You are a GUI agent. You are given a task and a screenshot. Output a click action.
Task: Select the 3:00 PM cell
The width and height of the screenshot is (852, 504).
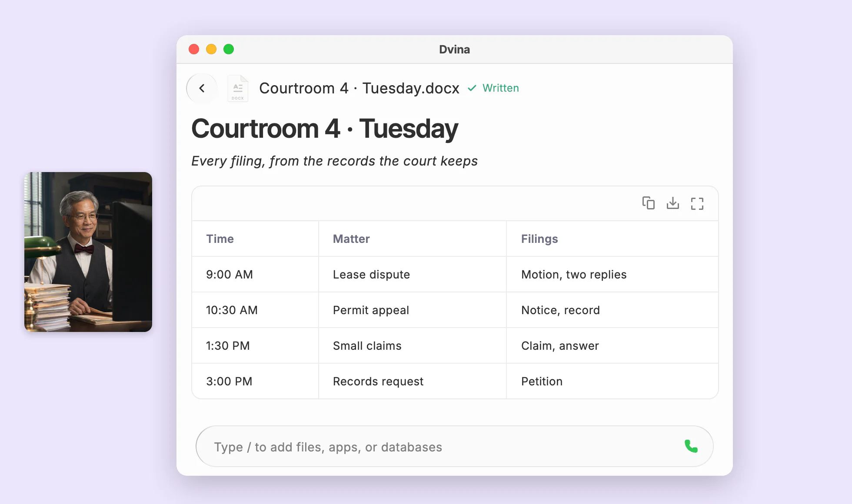pos(255,381)
